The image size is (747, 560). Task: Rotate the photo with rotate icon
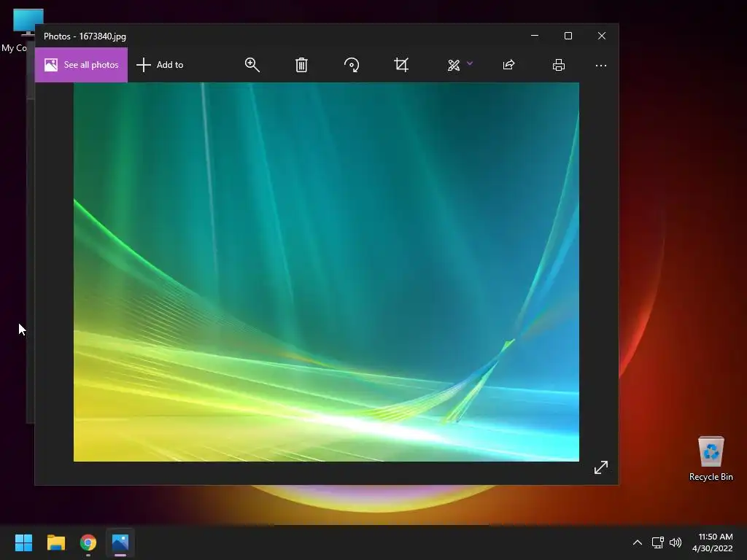point(352,65)
